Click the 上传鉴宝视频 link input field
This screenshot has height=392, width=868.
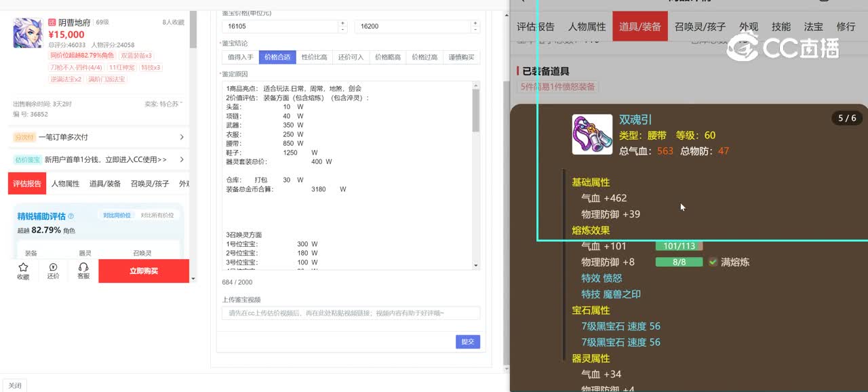click(x=351, y=313)
